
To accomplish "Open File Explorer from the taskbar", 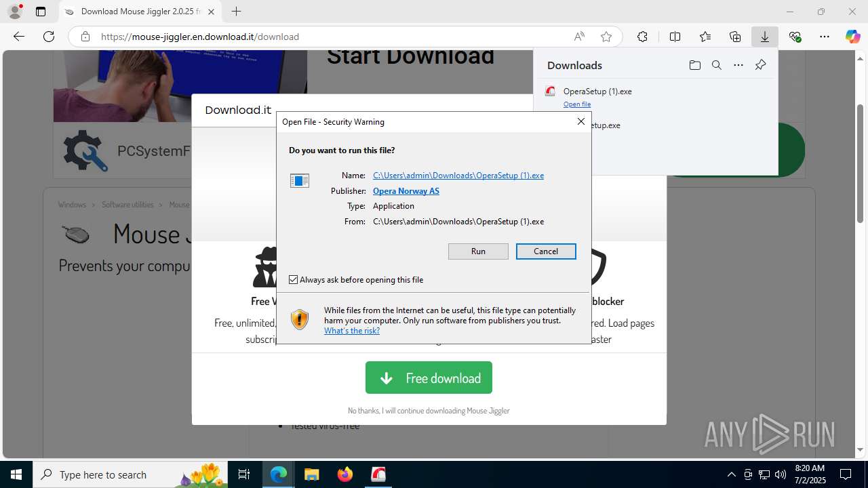I will [x=311, y=474].
